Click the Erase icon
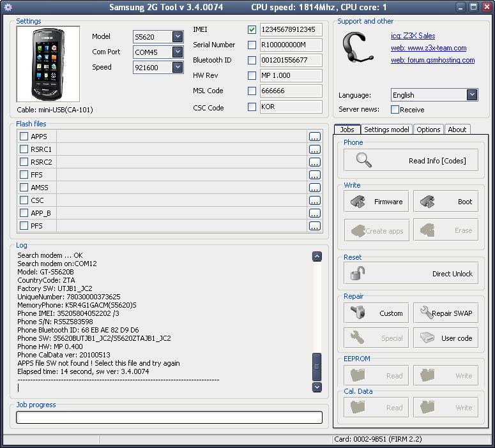 point(427,230)
